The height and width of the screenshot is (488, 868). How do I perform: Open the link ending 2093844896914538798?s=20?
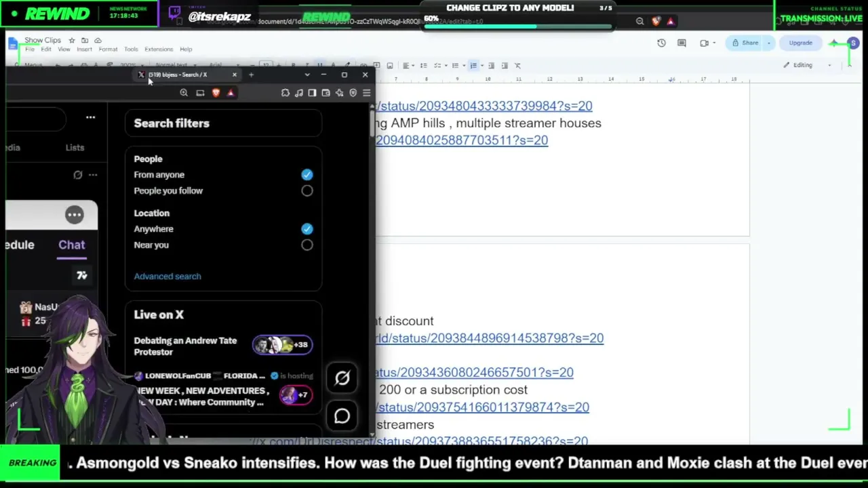coord(490,338)
